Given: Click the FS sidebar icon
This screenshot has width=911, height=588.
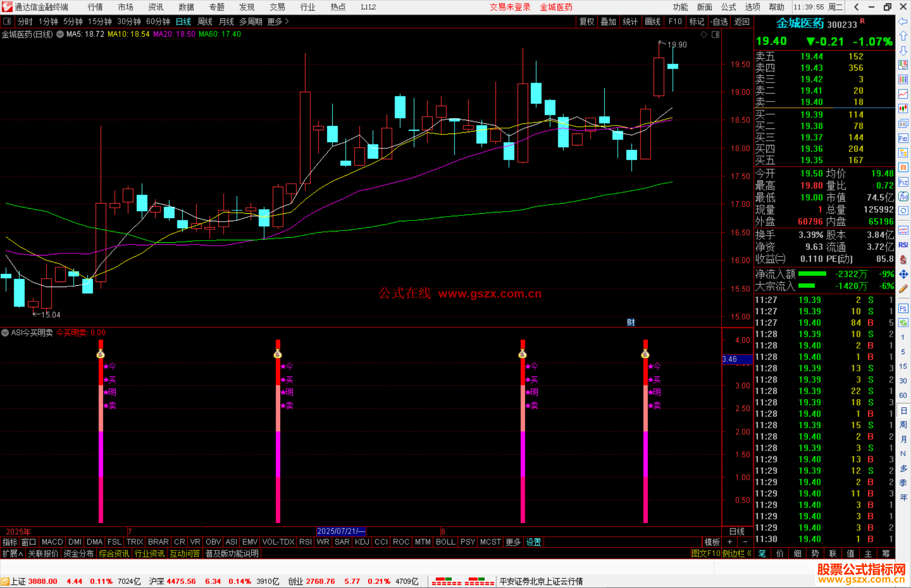Looking at the screenshot, I should 903,309.
